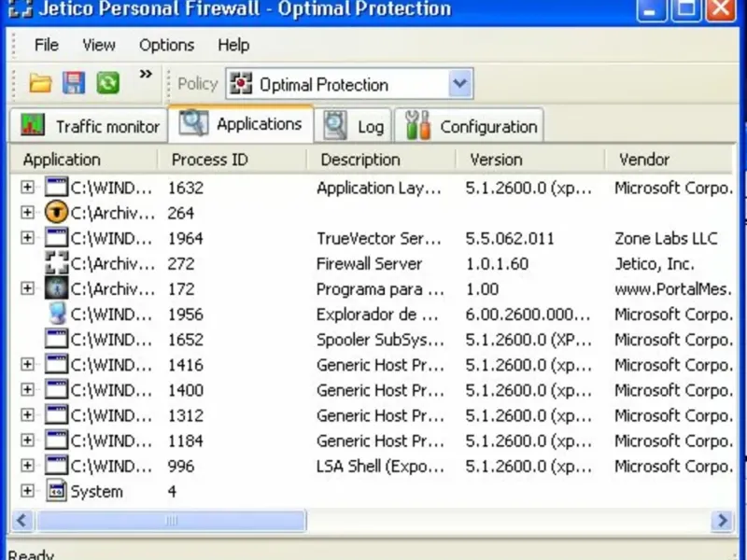The width and height of the screenshot is (747, 560).
Task: Expand the tree node for process 1184
Action: tap(27, 440)
